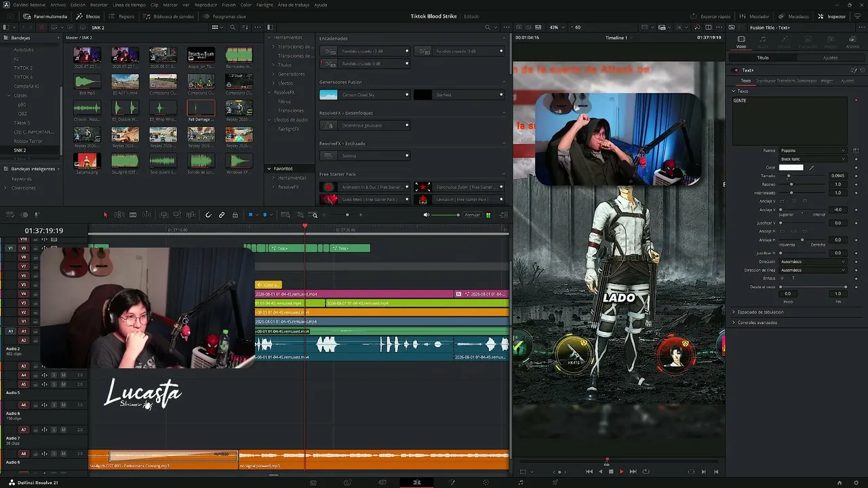Screen dimensions: 868x488
Task: Open the Archivo menu
Action: (x=58, y=5)
